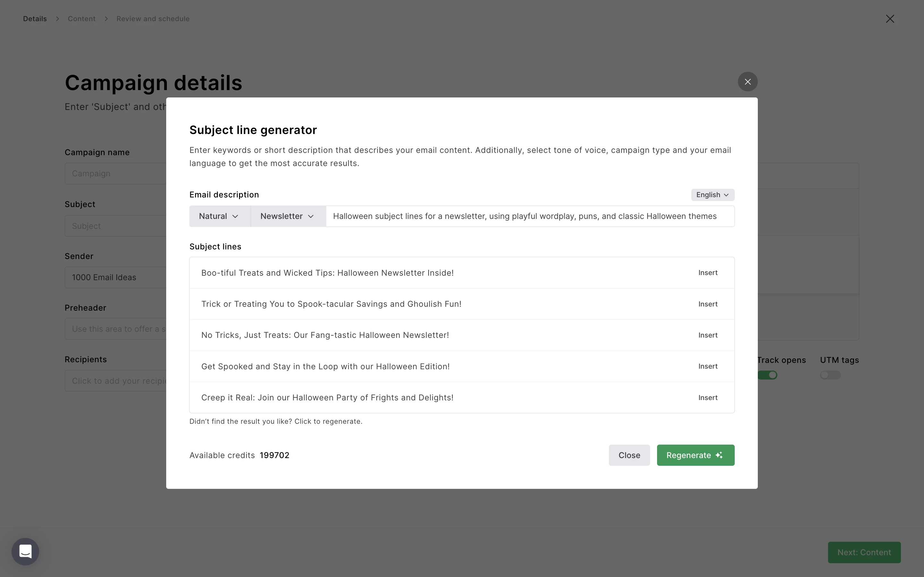924x577 pixels.
Task: Click the Regenerate sparkle button
Action: [695, 455]
